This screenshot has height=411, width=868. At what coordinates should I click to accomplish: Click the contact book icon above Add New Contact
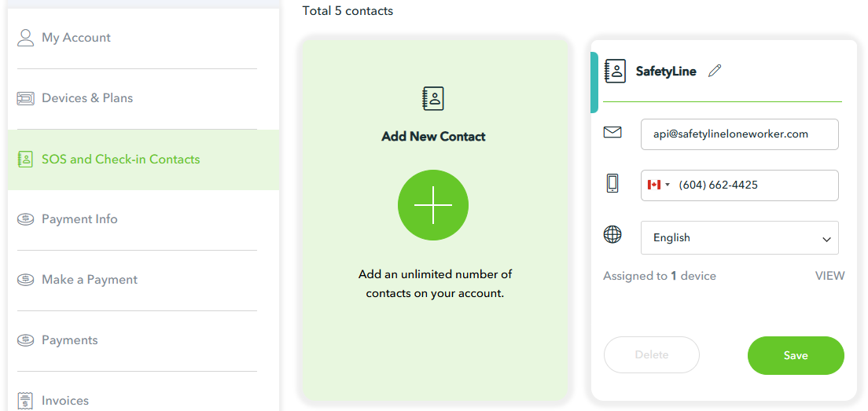(433, 98)
